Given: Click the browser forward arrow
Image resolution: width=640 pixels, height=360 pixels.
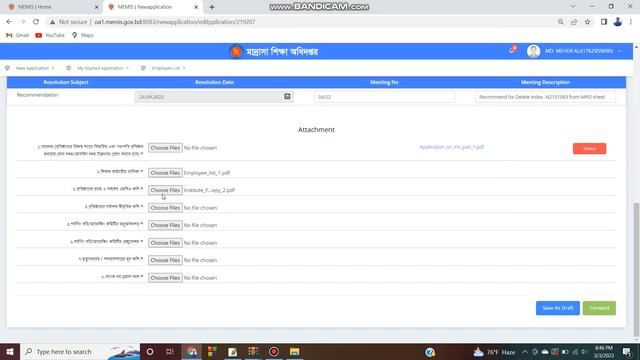Looking at the screenshot, I should [22, 22].
